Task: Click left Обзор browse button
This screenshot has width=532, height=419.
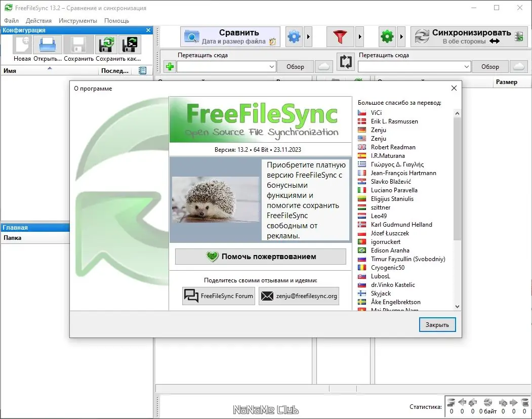Action: pyautogui.click(x=295, y=66)
